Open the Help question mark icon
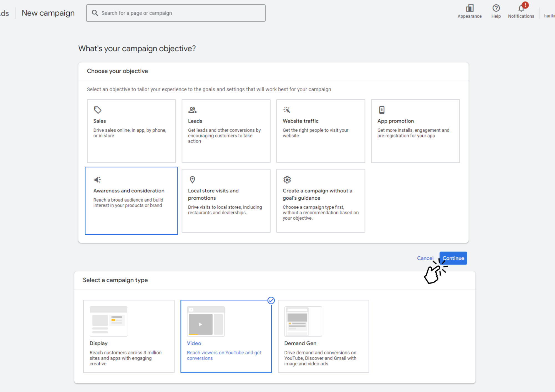Viewport: 555px width, 392px height. [x=496, y=8]
